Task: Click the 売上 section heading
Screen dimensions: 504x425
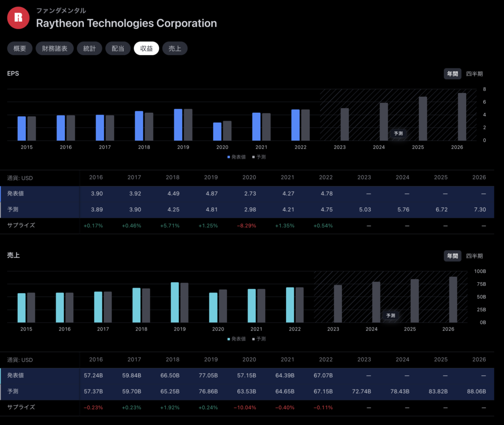Action: 13,255
